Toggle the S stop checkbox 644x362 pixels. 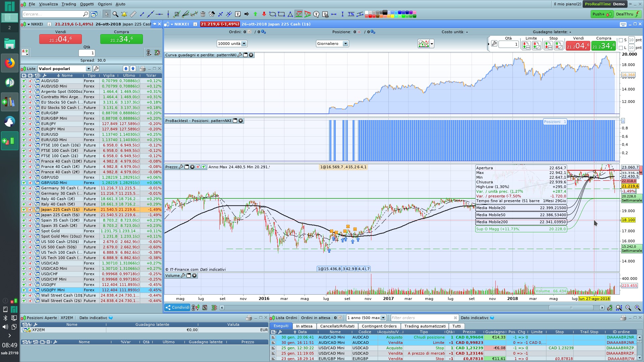click(621, 40)
